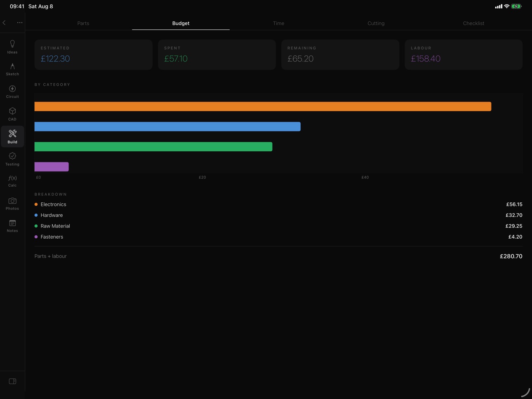Click the Raw Material breakdown label
The height and width of the screenshot is (399, 532).
tap(55, 226)
